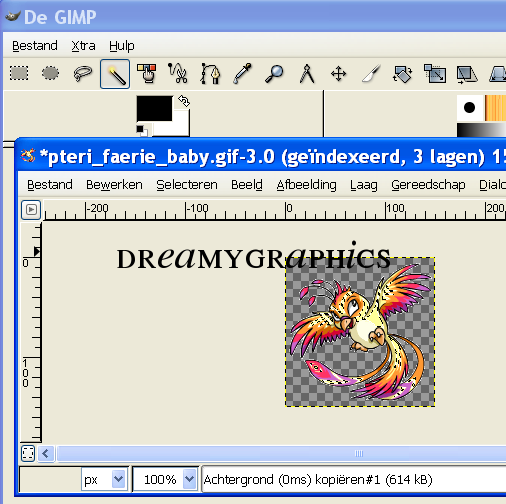Select the Paths tool
The image size is (506, 504).
coord(210,73)
